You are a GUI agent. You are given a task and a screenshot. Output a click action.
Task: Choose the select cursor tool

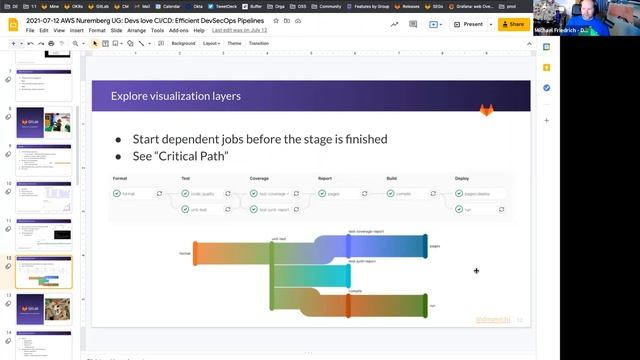click(x=95, y=43)
